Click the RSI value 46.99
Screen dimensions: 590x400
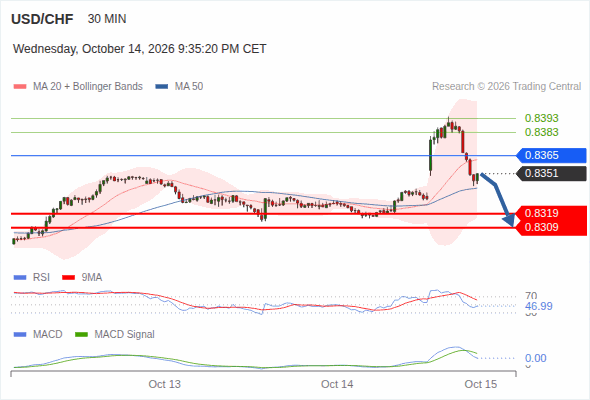pos(538,306)
